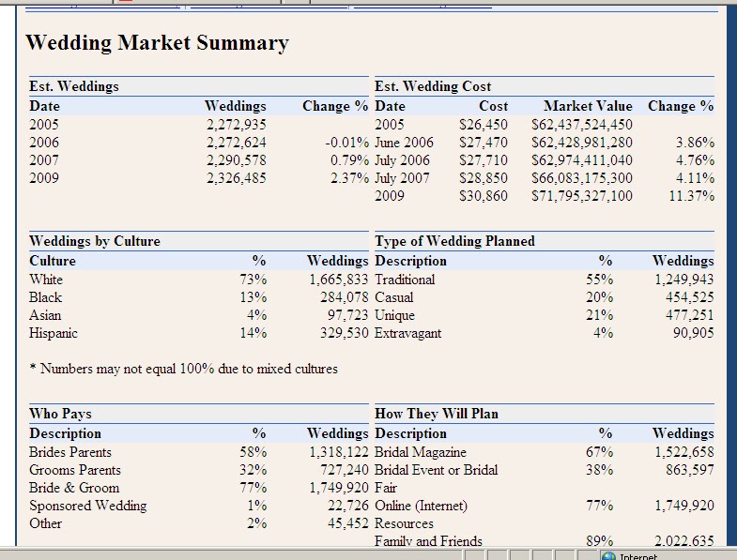
Task: Click the $71,795,327,100 market value cell
Action: tap(582, 196)
